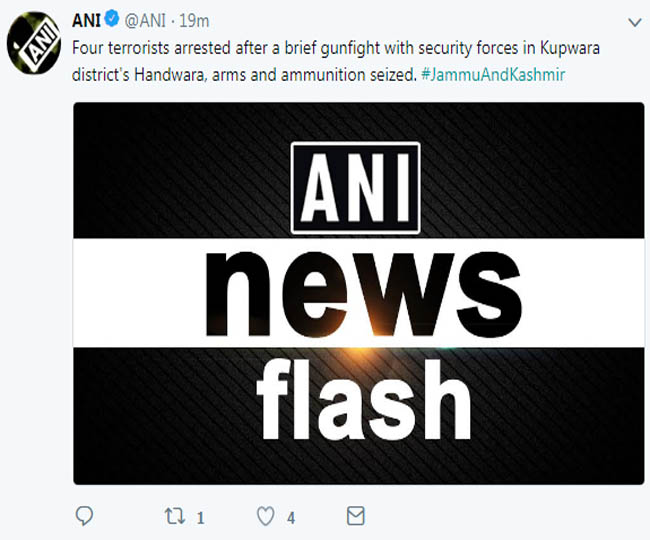Click the like count number 4
Image resolution: width=650 pixels, height=540 pixels.
291,518
